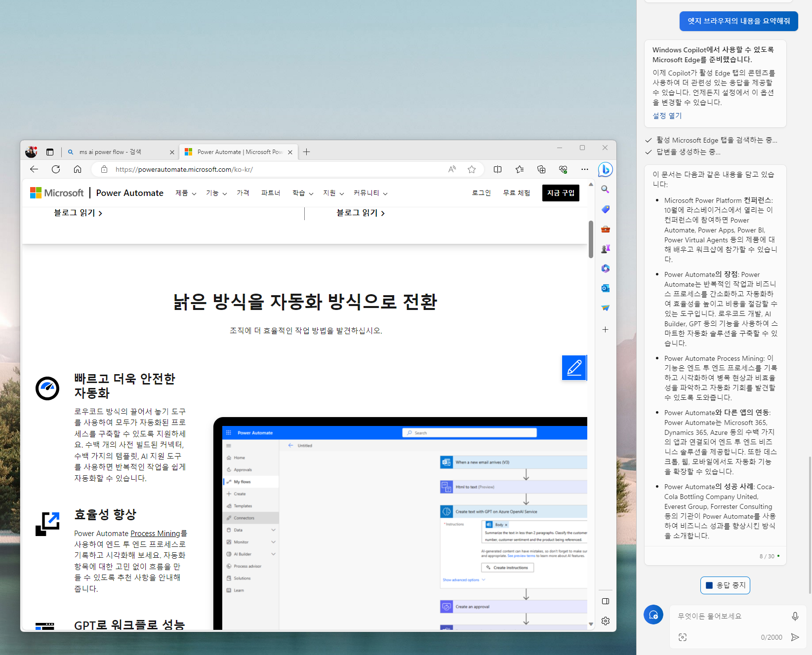
Task: Open Process Mining link in text
Action: click(x=155, y=534)
